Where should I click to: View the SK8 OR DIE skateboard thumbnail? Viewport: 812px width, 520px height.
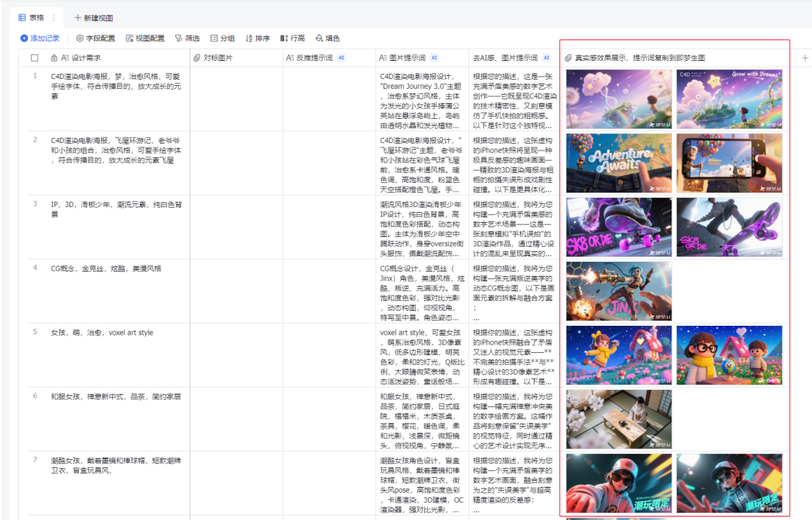[x=618, y=227]
